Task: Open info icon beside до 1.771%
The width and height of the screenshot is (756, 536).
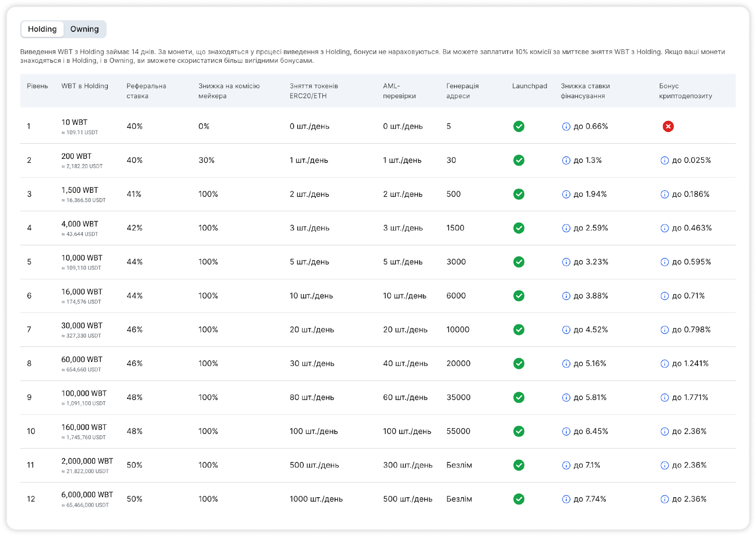Action: [664, 398]
